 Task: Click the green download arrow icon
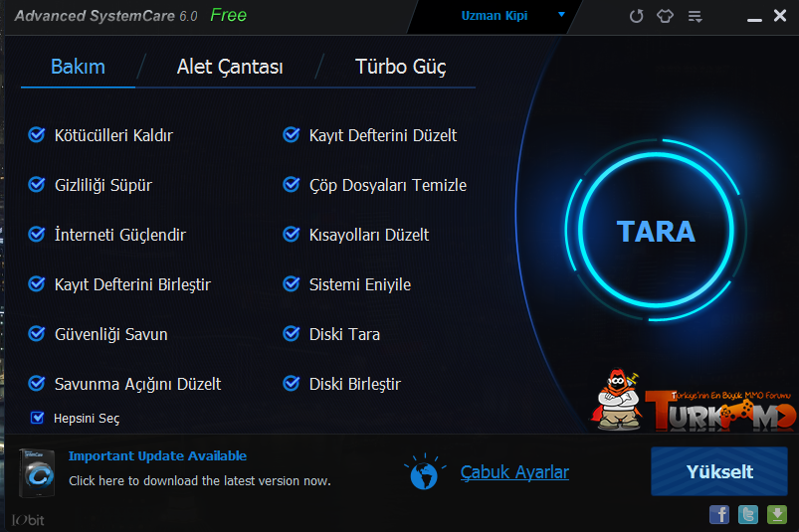coord(777,515)
